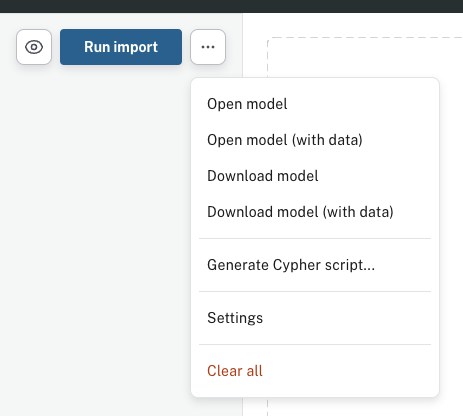Viewport: 463px width, 416px height.
Task: Choose Open model (with data)
Action: pos(315,140)
